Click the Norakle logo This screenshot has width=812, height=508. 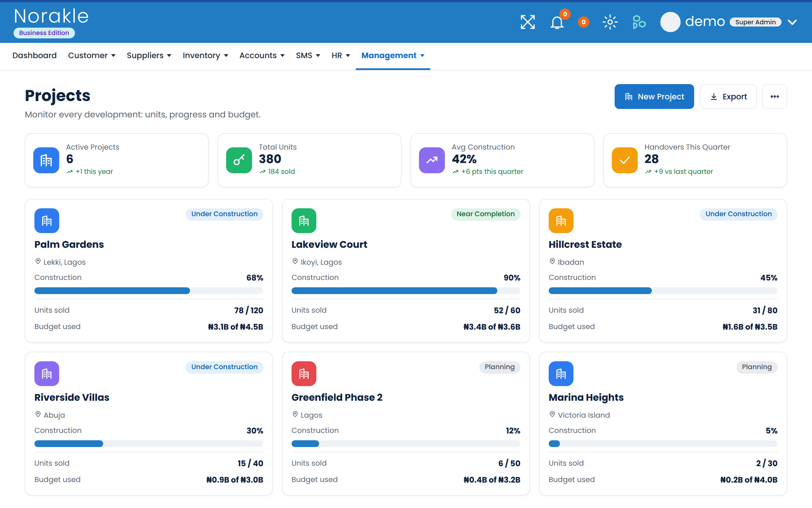click(51, 16)
